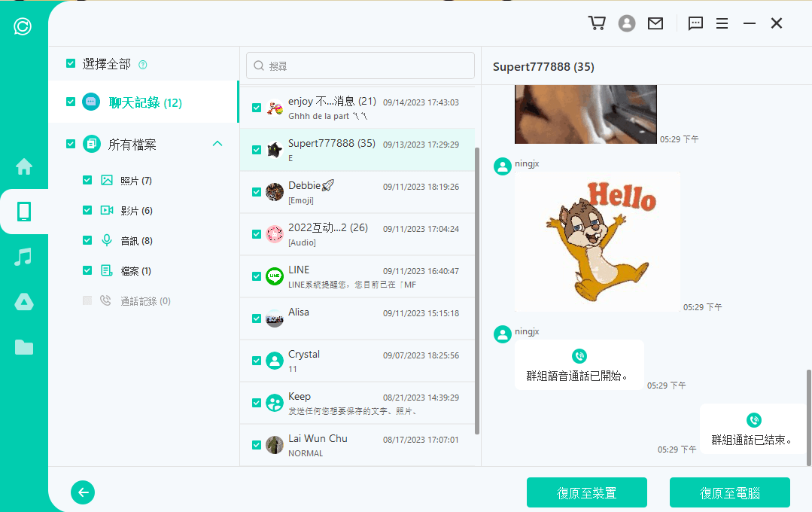Open the user account icon
This screenshot has width=812, height=512.
click(627, 23)
